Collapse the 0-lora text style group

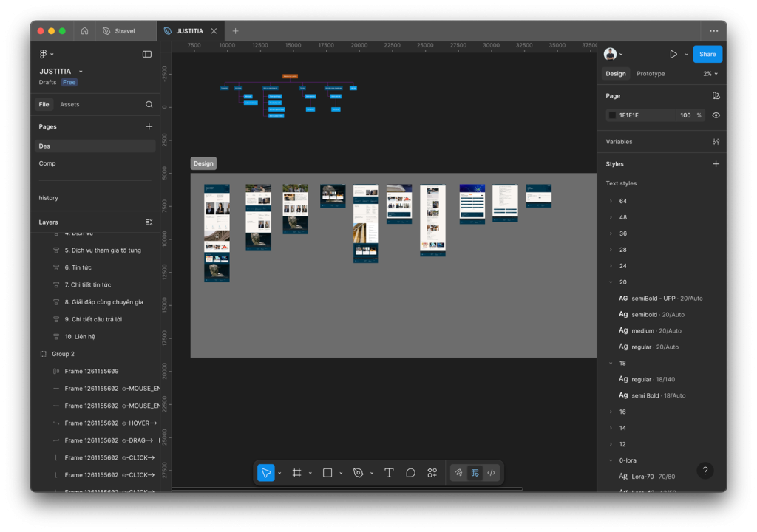pyautogui.click(x=611, y=460)
